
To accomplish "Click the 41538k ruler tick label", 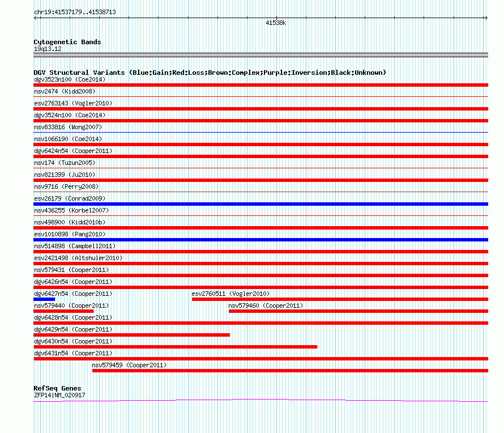I will coord(276,23).
